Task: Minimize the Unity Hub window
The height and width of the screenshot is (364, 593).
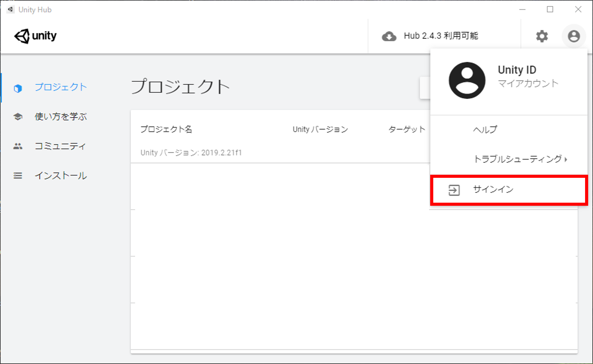Action: 522,9
